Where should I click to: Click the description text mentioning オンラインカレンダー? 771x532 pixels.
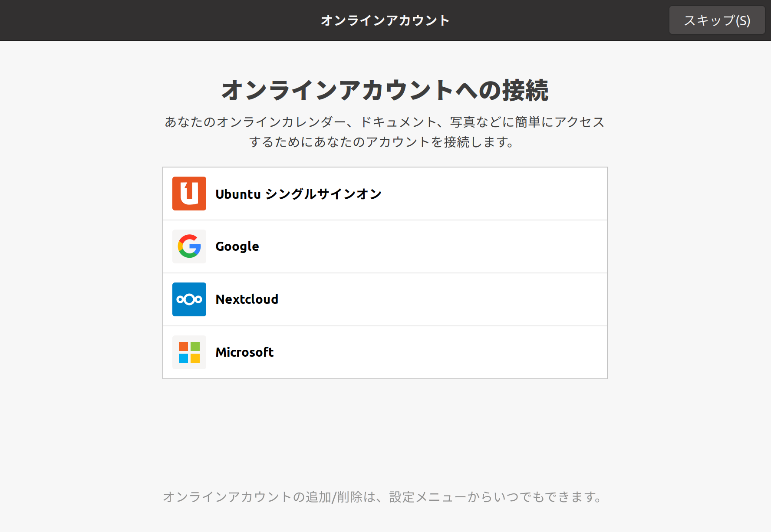[x=385, y=132]
